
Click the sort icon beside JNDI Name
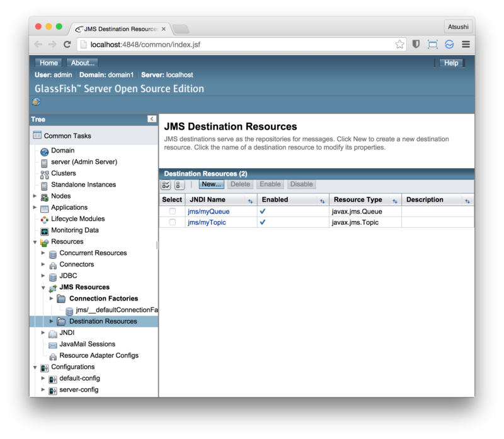tap(250, 200)
